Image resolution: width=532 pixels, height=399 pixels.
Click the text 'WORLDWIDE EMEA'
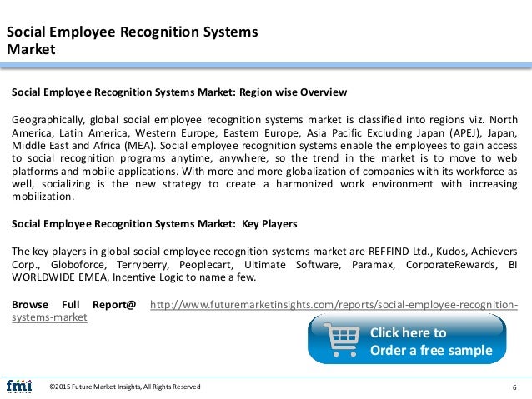pos(60,277)
